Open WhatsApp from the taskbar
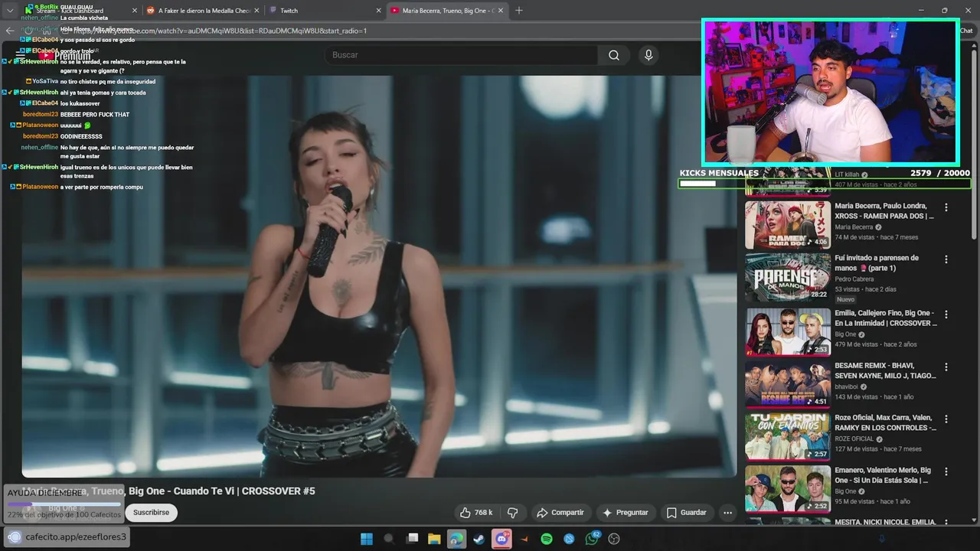This screenshot has height=551, width=980. [592, 539]
